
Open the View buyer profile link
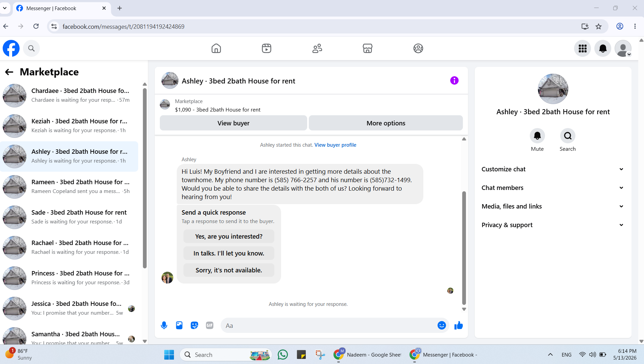335,145
